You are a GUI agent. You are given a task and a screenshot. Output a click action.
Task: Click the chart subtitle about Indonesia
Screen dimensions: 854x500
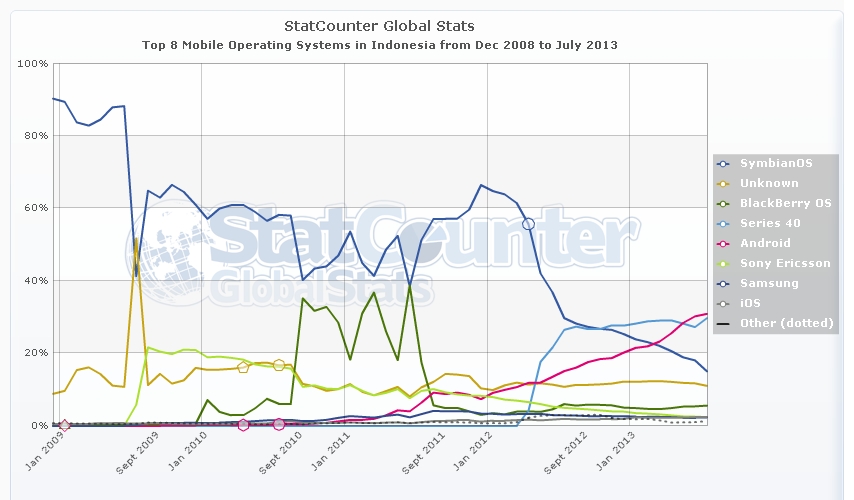coord(379,45)
